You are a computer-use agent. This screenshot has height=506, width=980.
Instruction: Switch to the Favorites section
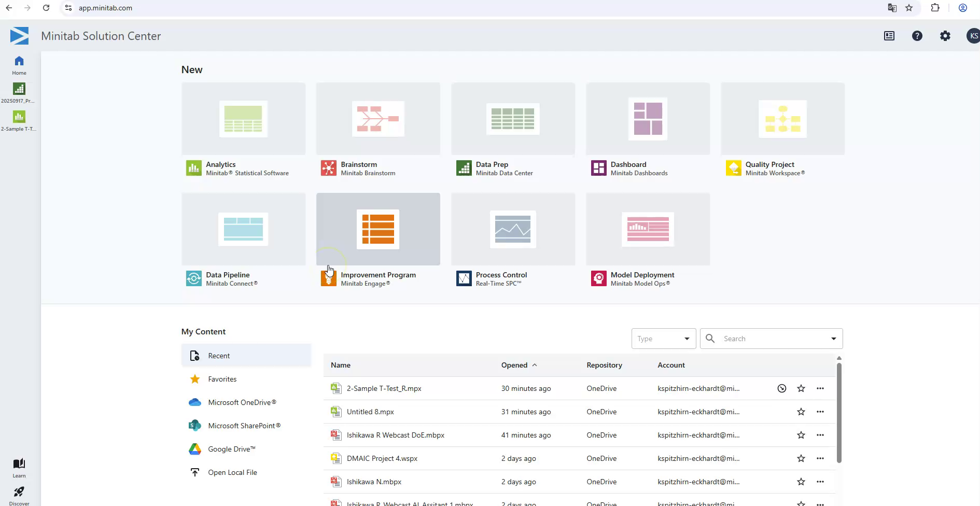222,378
